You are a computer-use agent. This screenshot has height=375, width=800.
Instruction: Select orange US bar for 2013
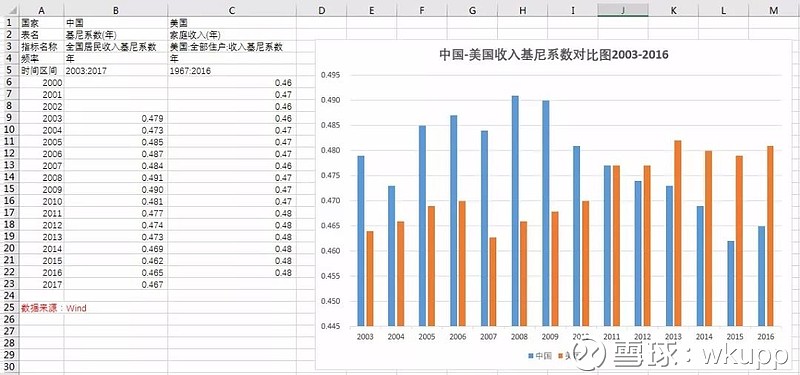click(678, 234)
